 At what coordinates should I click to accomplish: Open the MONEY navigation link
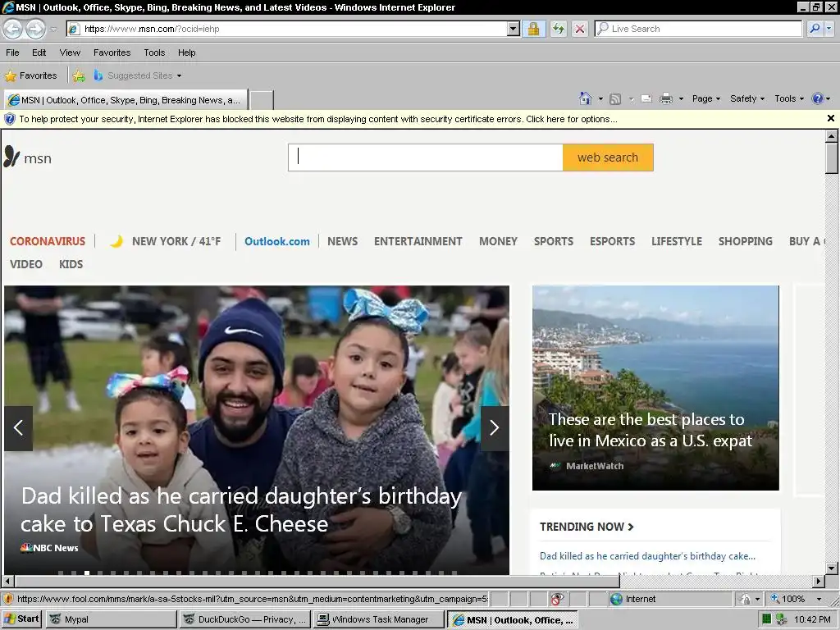(498, 241)
